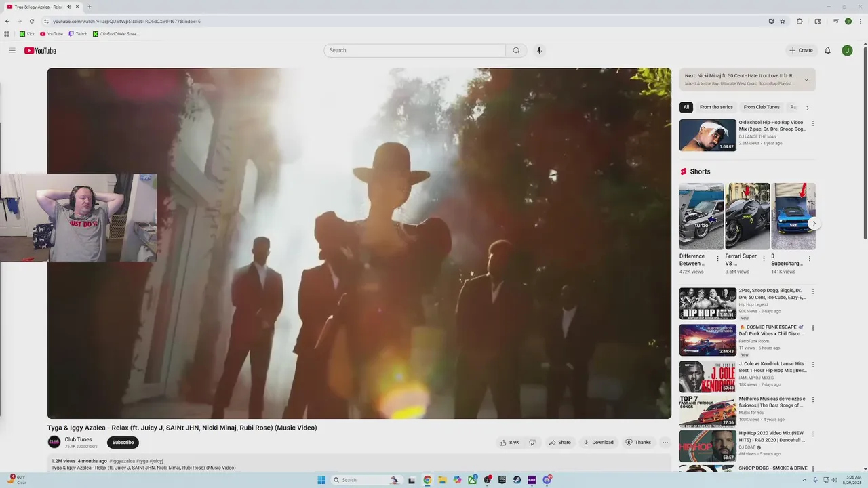Expand the video description box

[x=359, y=464]
